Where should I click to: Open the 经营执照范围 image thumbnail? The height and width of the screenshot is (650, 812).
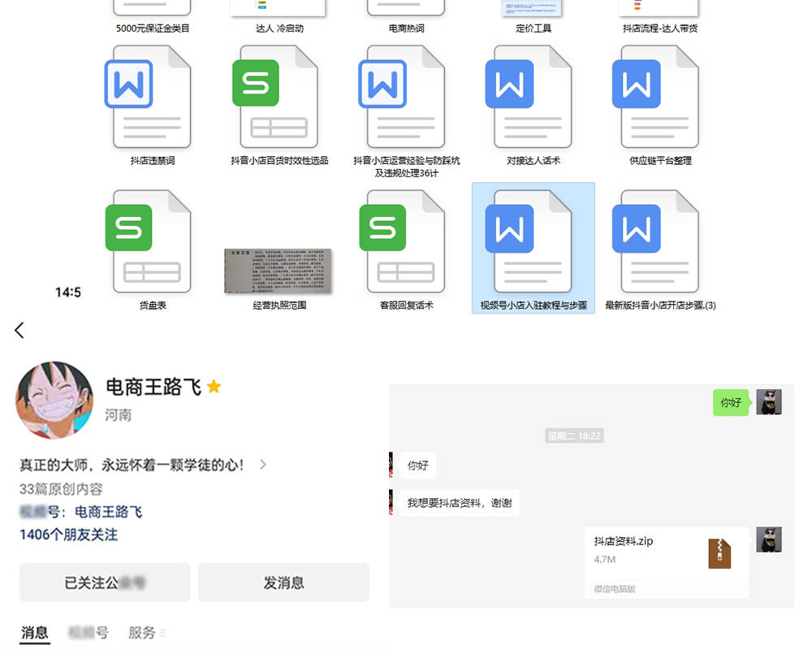click(279, 272)
